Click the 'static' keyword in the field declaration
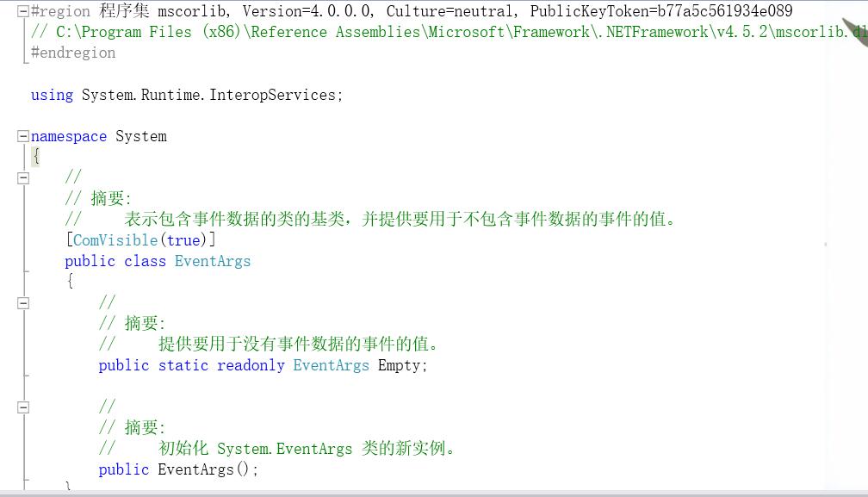Image resolution: width=868 pixels, height=497 pixels. coord(183,365)
